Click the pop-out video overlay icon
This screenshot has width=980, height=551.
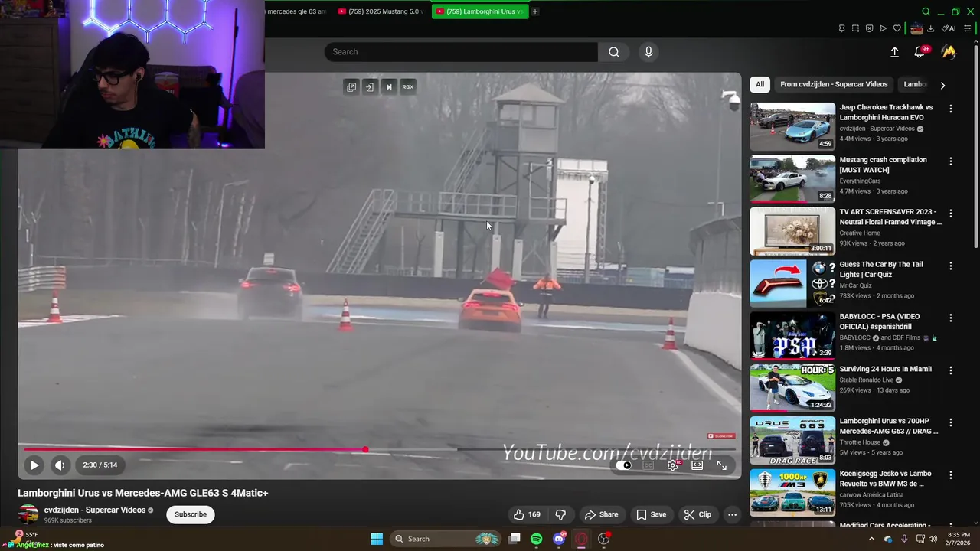(x=351, y=86)
